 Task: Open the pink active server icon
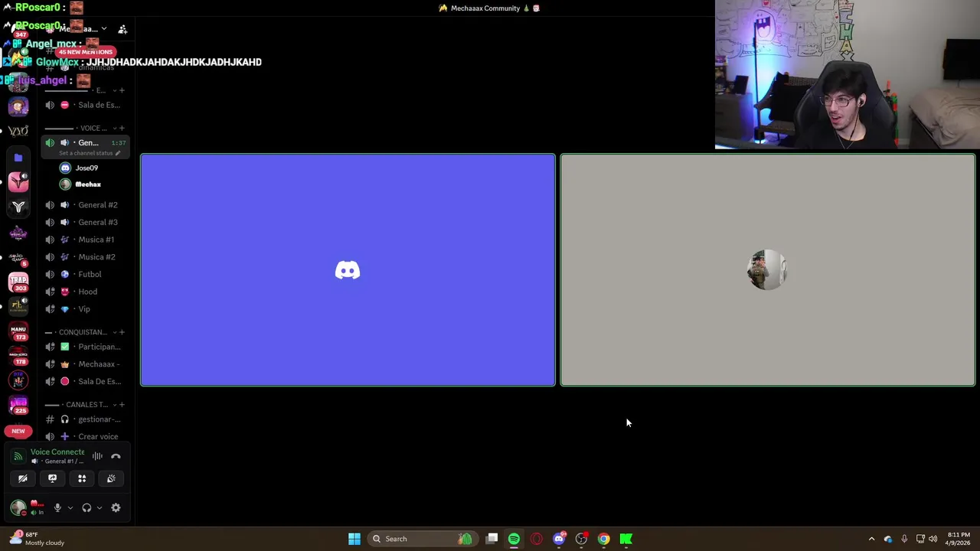click(18, 181)
